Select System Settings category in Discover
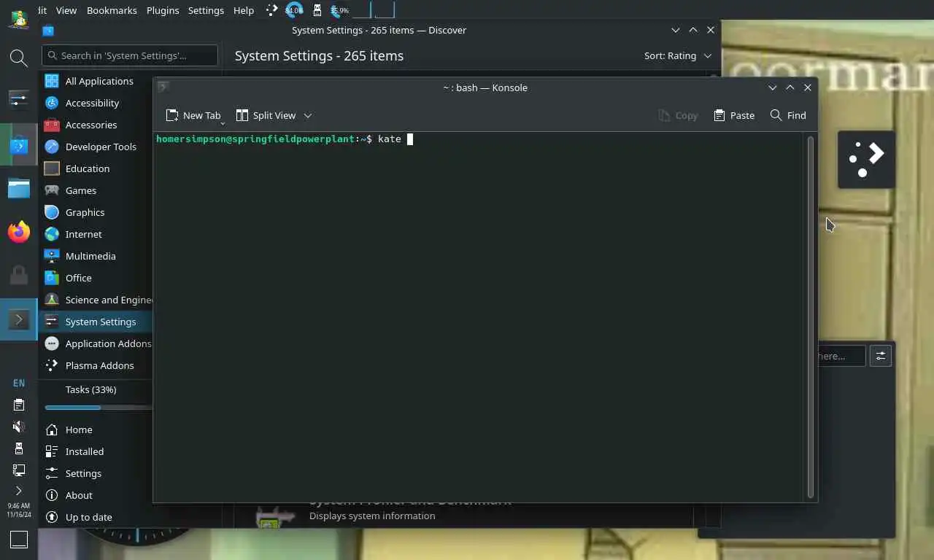934x560 pixels. (96, 322)
